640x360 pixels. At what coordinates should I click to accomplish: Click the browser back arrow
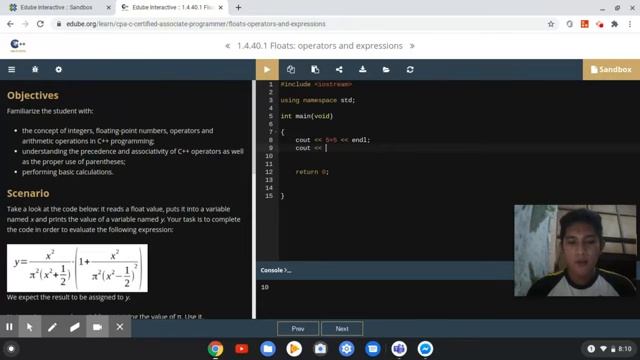[x=10, y=24]
